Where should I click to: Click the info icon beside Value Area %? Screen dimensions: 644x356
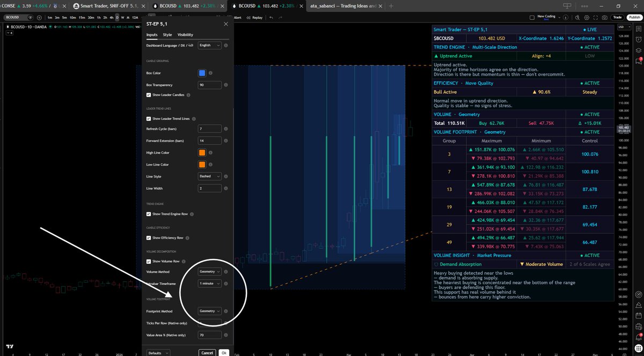click(x=225, y=335)
